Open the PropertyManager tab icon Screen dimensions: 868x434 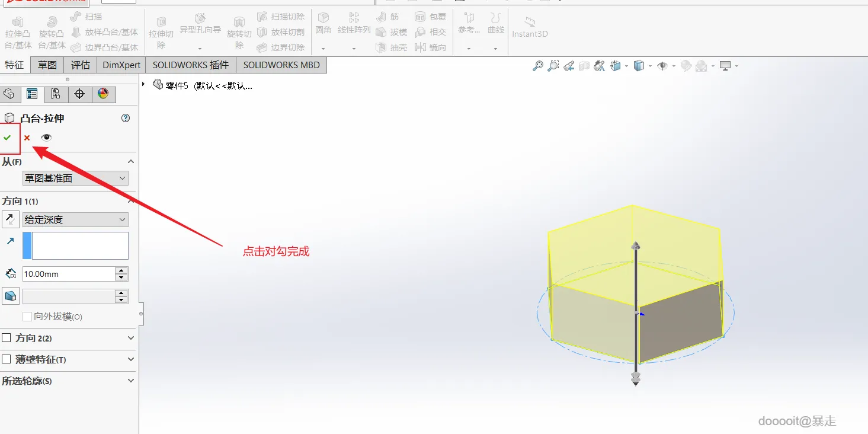pyautogui.click(x=32, y=94)
